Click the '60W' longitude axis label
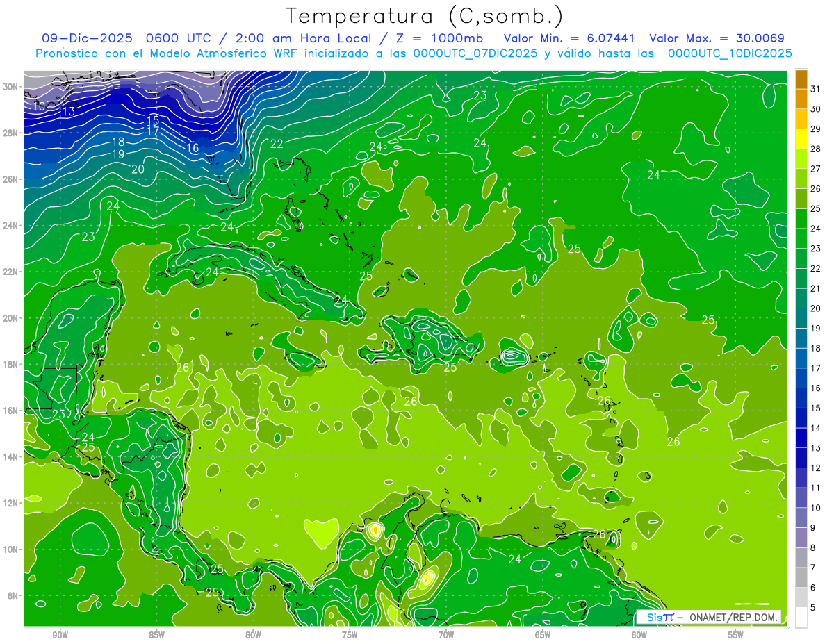This screenshot has height=644, width=834. tap(639, 635)
